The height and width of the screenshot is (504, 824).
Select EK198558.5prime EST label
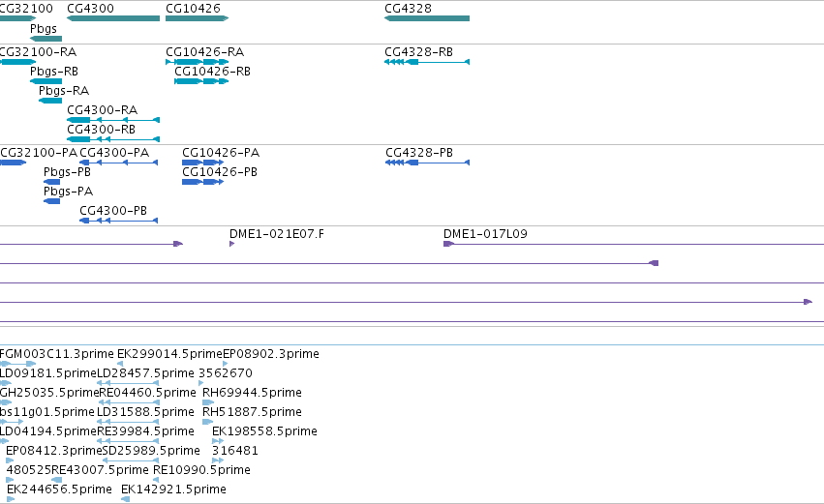(x=264, y=431)
